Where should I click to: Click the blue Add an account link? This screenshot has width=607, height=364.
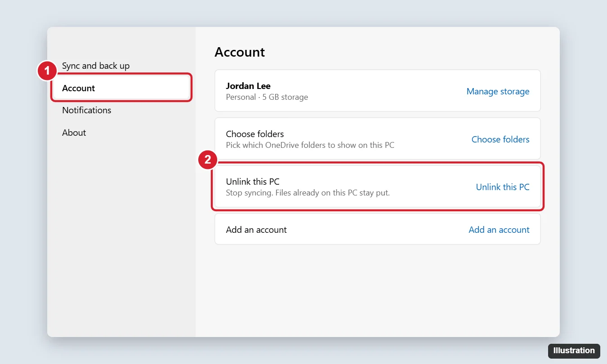[499, 230]
